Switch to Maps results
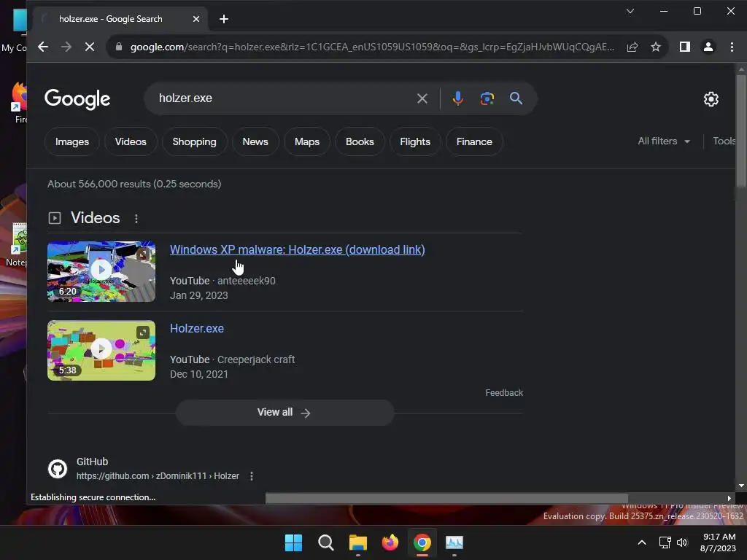The height and width of the screenshot is (560, 747). (307, 141)
